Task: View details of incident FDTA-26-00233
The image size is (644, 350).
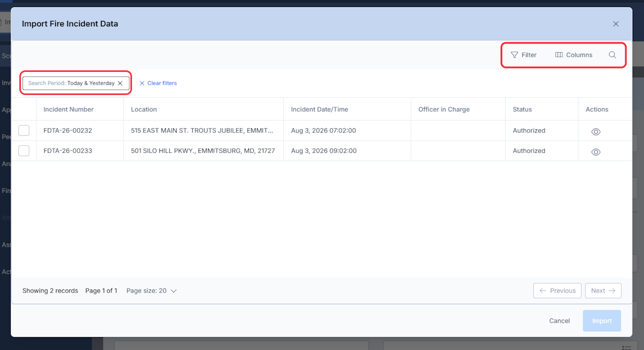Action: pos(596,152)
